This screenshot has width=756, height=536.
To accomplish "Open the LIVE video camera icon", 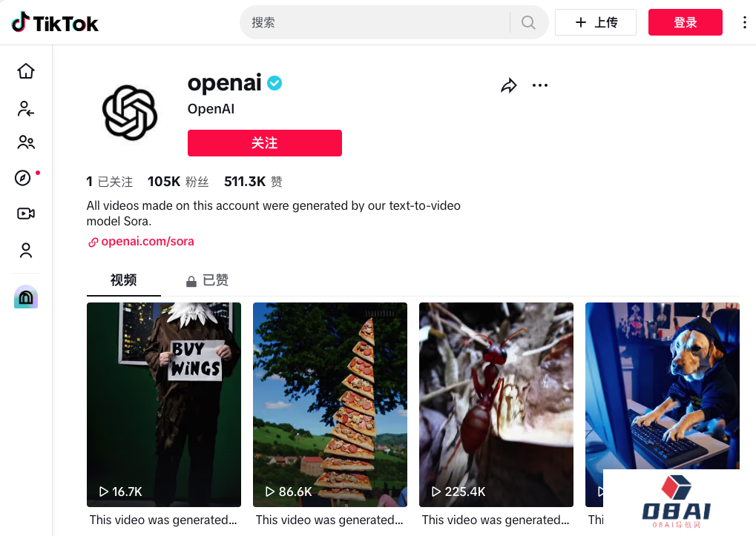I will click(x=26, y=214).
